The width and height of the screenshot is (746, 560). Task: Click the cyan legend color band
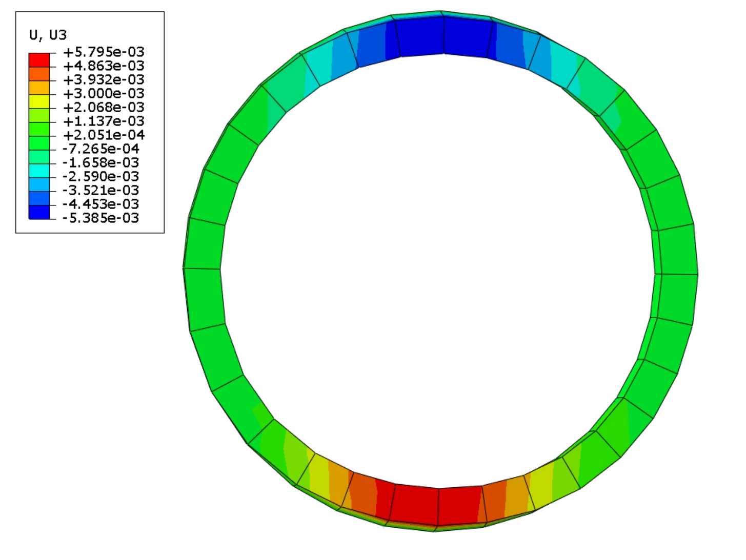tap(39, 170)
